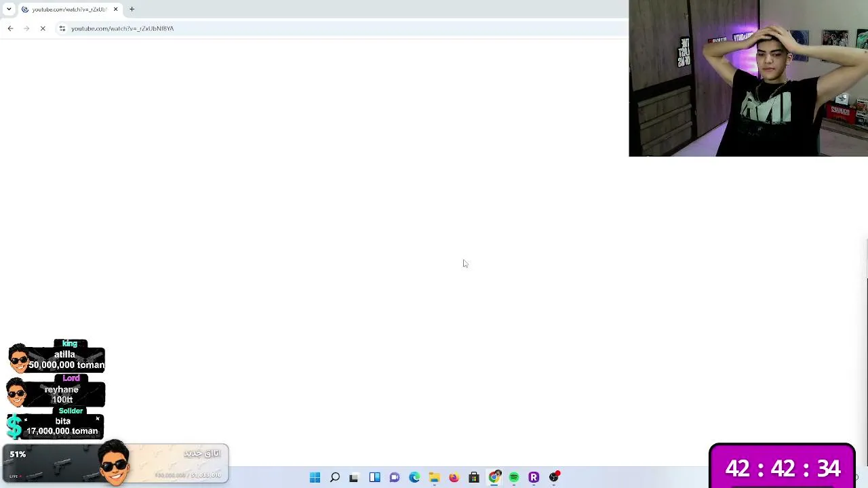Focus the address bar showing youtube.com URL
This screenshot has height=488, width=868.
339,28
